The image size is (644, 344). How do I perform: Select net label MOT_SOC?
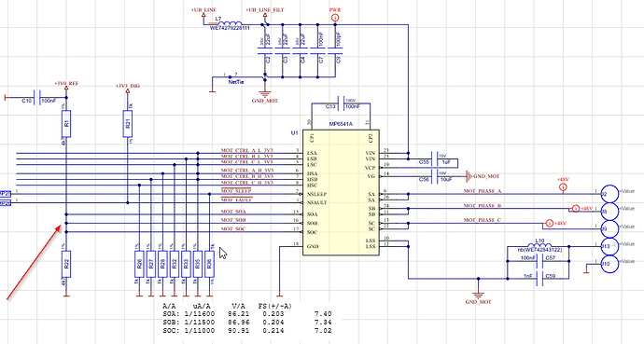coord(233,229)
